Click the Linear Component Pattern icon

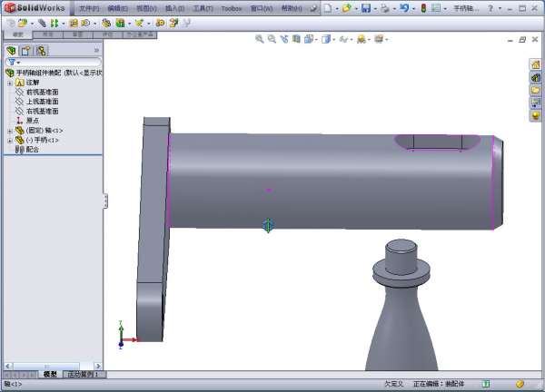tap(54, 23)
